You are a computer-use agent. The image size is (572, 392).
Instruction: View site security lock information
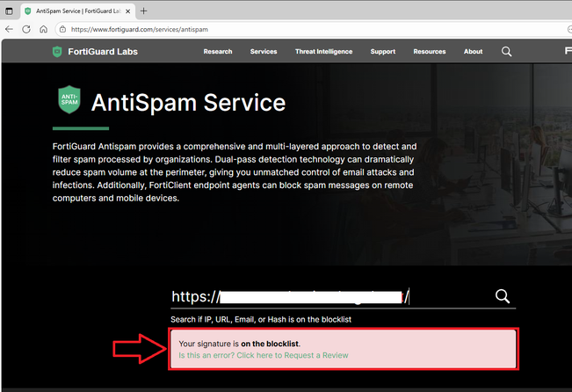coord(62,29)
